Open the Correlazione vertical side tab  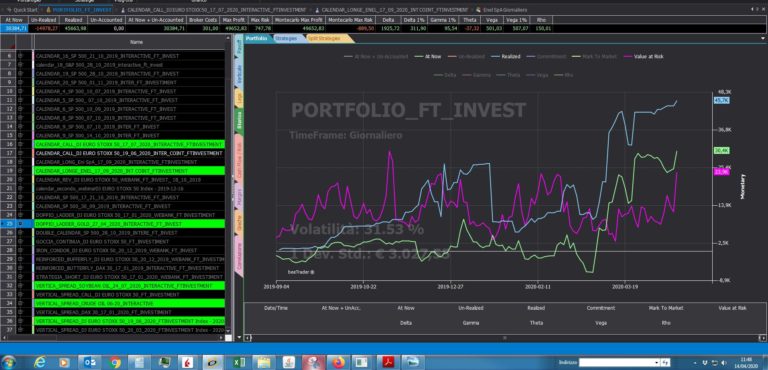click(x=239, y=255)
